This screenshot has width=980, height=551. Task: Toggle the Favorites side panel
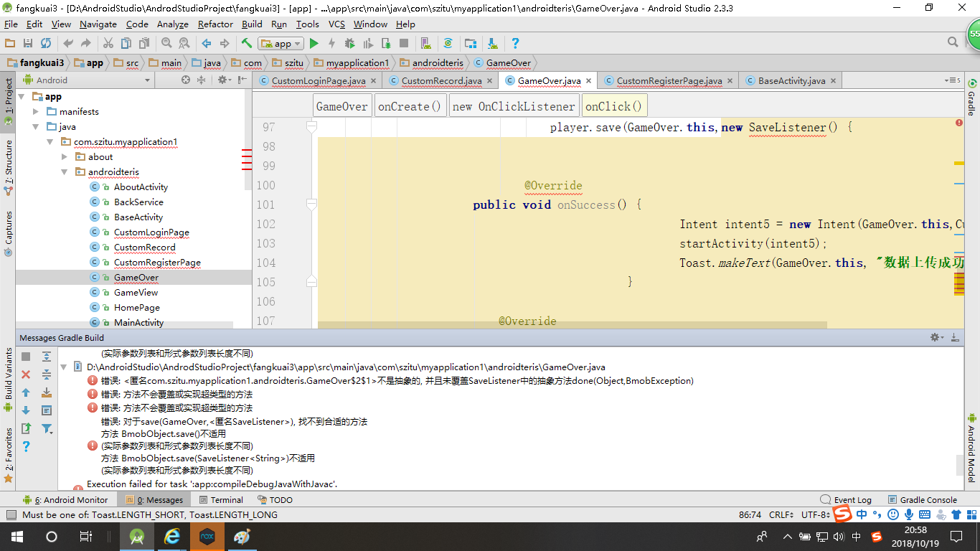coord(9,455)
